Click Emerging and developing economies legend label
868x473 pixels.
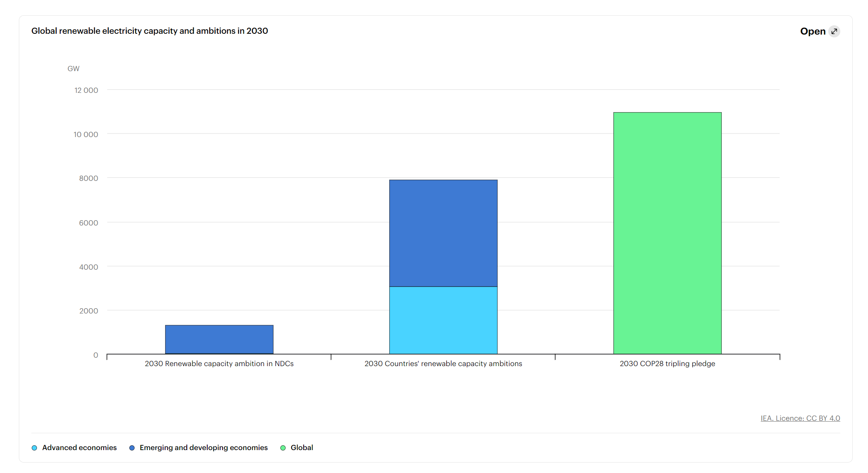click(203, 448)
